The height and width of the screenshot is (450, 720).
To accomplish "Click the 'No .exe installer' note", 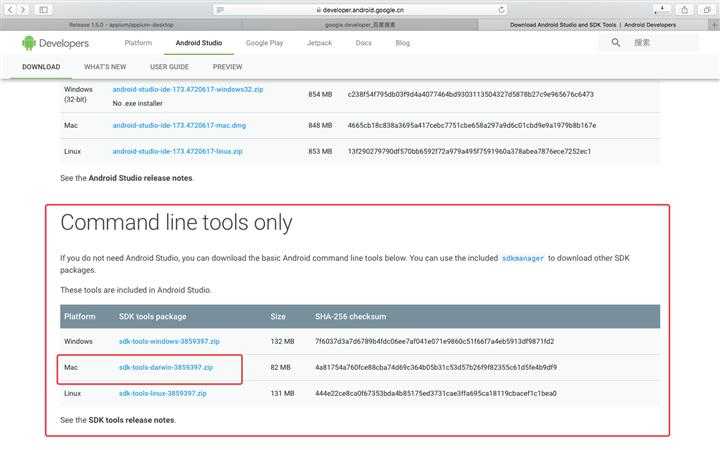I will click(x=137, y=103).
